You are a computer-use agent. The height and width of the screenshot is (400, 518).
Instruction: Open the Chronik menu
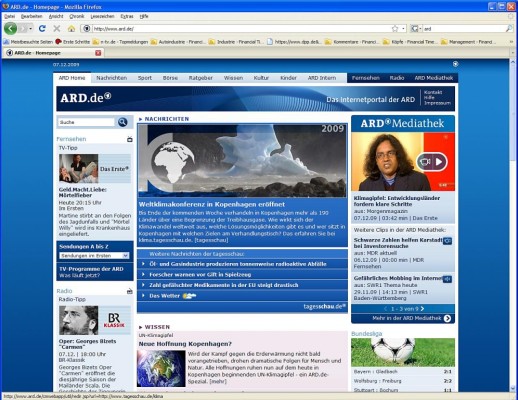coord(77,16)
